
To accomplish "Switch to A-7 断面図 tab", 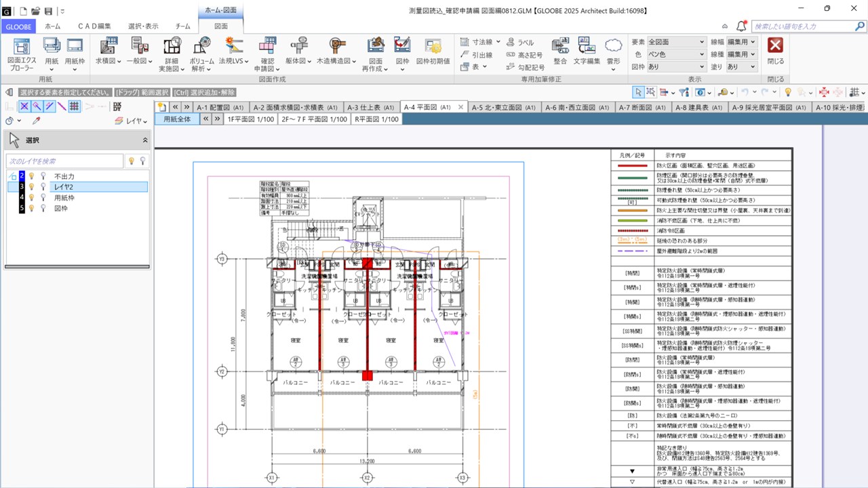I will (644, 107).
